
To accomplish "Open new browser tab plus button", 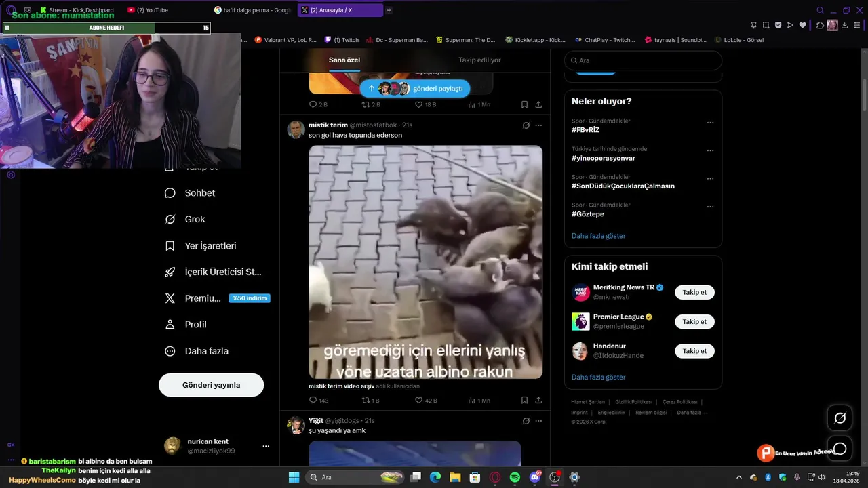I will click(x=389, y=10).
